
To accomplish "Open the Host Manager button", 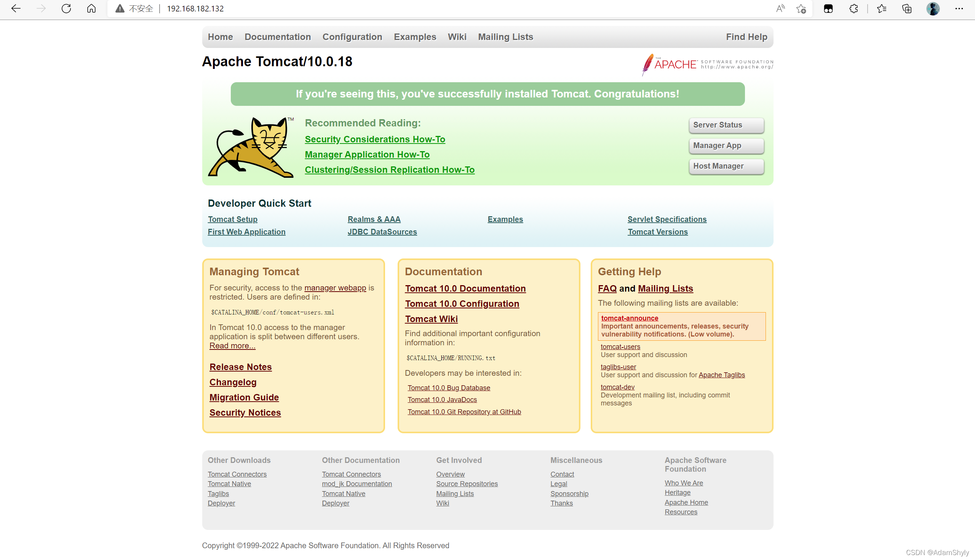I will [x=726, y=166].
